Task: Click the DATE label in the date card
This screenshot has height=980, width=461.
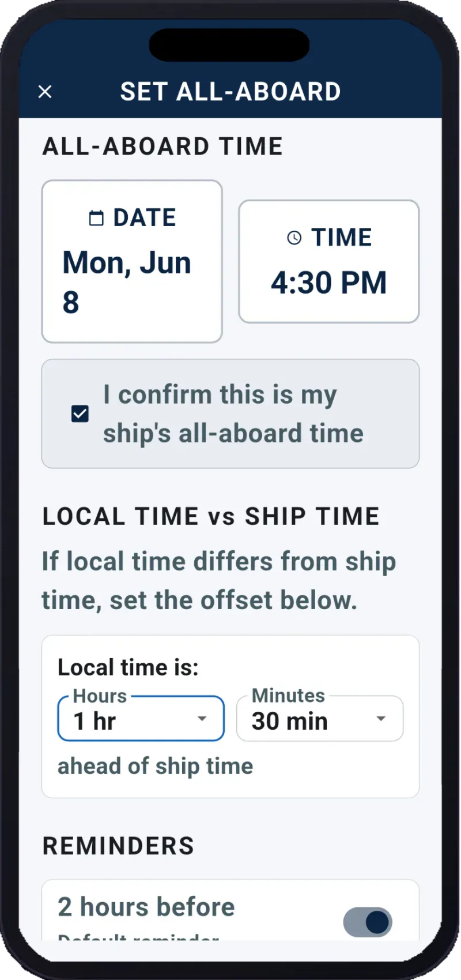Action: [x=145, y=217]
